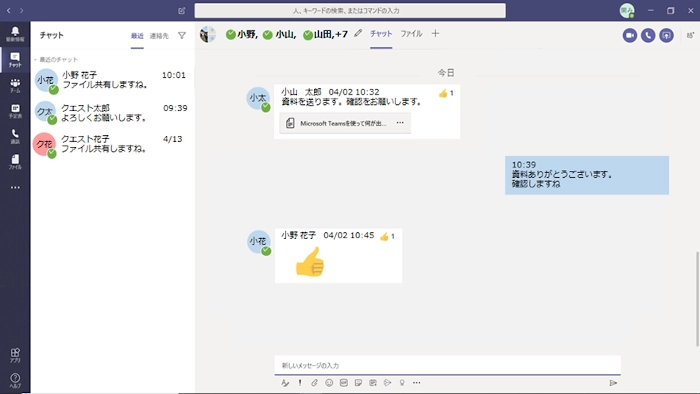
Task: Open the add people icon at top right
Action: pos(690,35)
